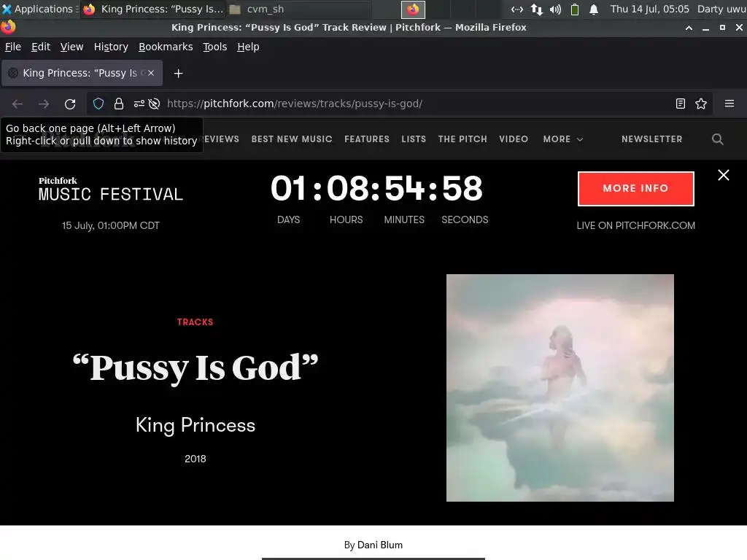Viewport: 747px width, 560px height.
Task: Click LIVE ON PITCHFORK.COM text
Action: point(635,225)
